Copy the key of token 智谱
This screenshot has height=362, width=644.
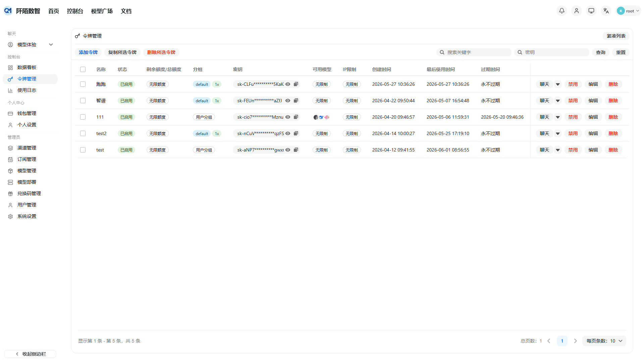pyautogui.click(x=296, y=101)
